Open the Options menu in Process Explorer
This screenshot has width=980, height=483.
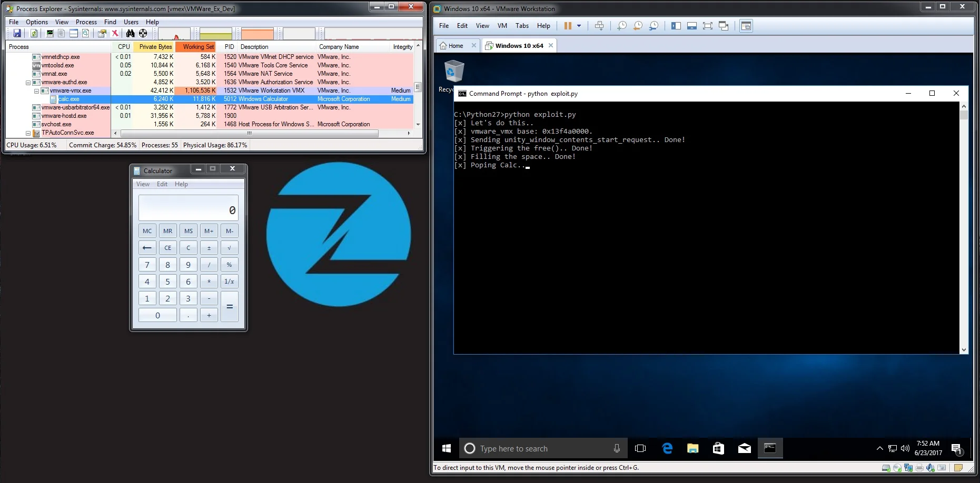[x=37, y=22]
